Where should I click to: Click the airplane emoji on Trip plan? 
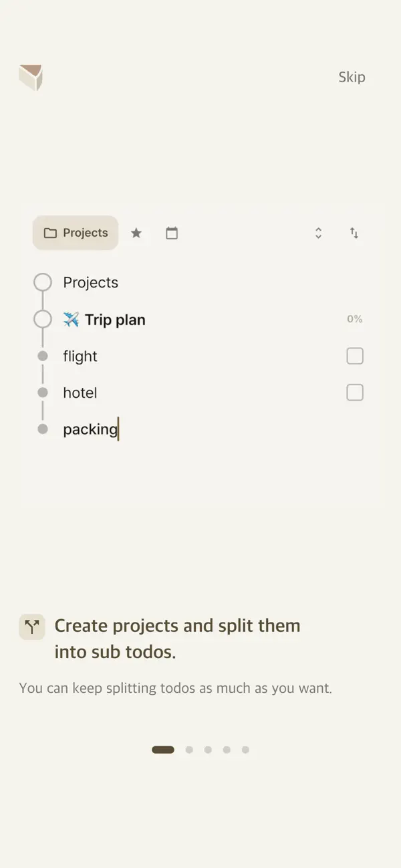72,319
